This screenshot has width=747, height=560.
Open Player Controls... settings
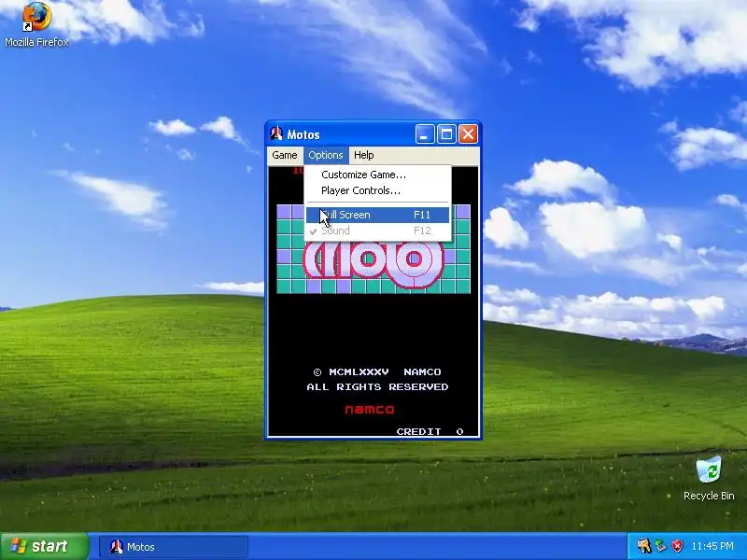(x=377, y=190)
